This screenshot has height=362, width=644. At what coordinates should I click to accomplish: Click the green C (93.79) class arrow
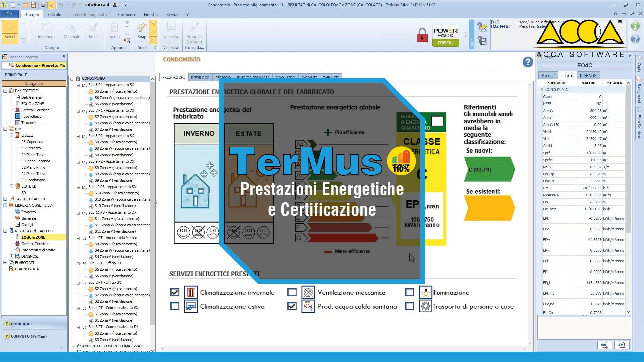point(488,170)
